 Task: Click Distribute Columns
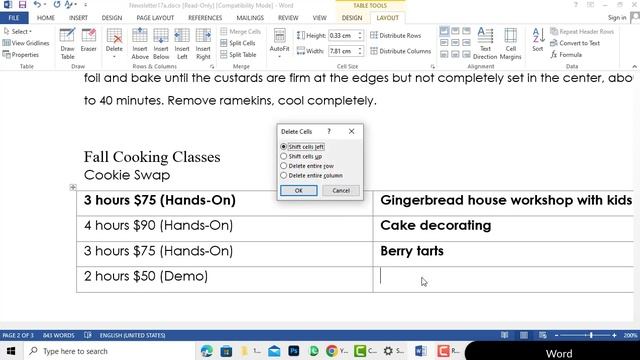[x=400, y=51]
